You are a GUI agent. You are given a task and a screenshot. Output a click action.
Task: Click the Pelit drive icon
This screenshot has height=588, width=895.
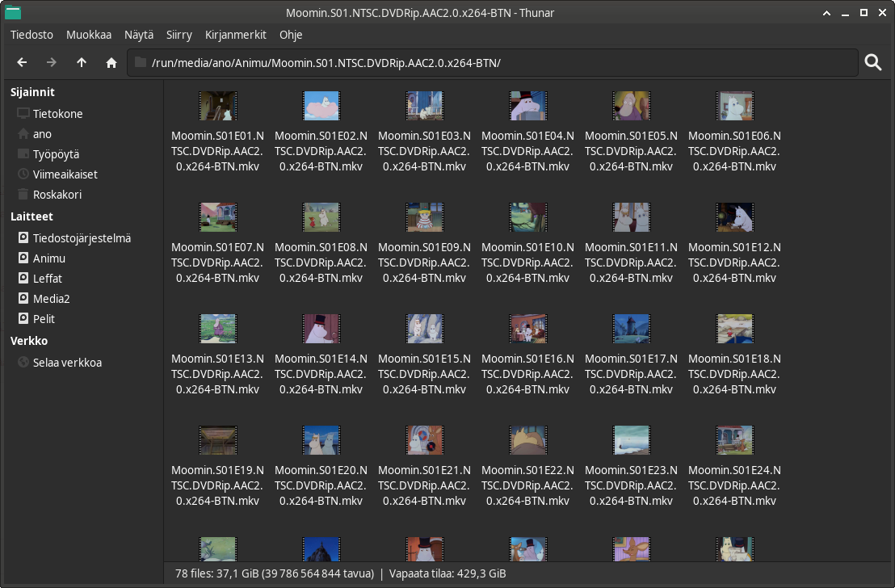pos(23,318)
